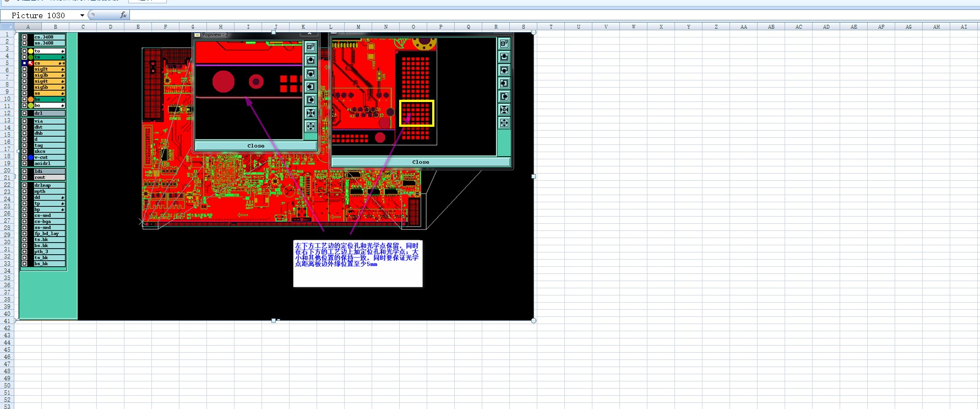Click pan right icon in larger popview window
Image resolution: width=980 pixels, height=409 pixels.
coord(504,96)
